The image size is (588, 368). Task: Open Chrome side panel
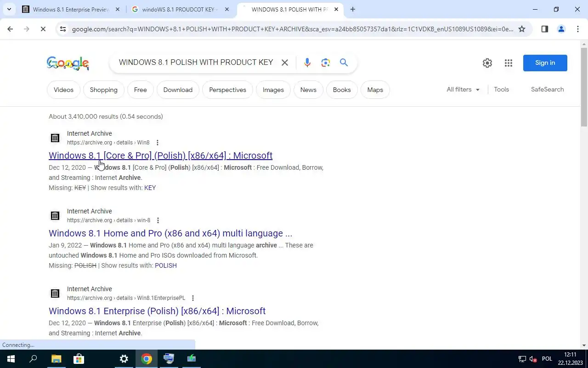(x=545, y=29)
